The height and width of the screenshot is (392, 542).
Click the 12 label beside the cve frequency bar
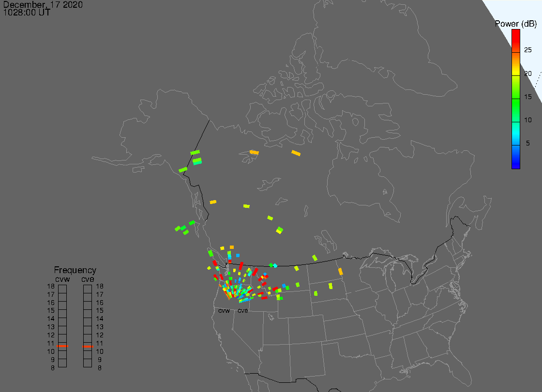point(100,335)
